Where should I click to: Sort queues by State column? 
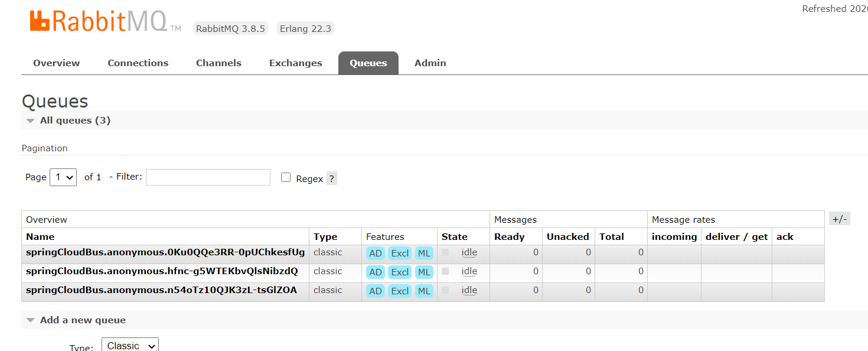[x=455, y=237]
